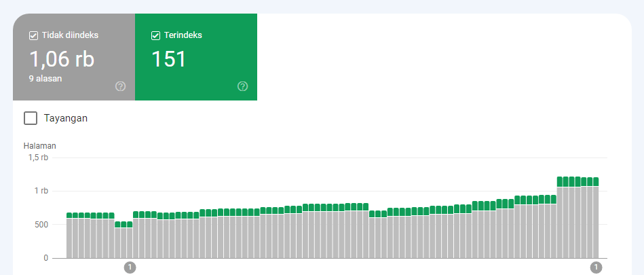Open help icon on Tidak diindeks card
This screenshot has width=644, height=275.
[120, 86]
